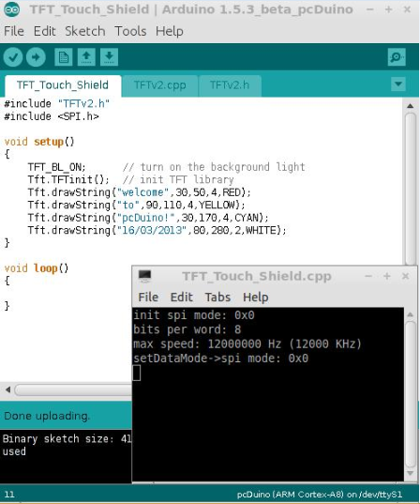Click the drawString "welcome" code line

(x=139, y=192)
